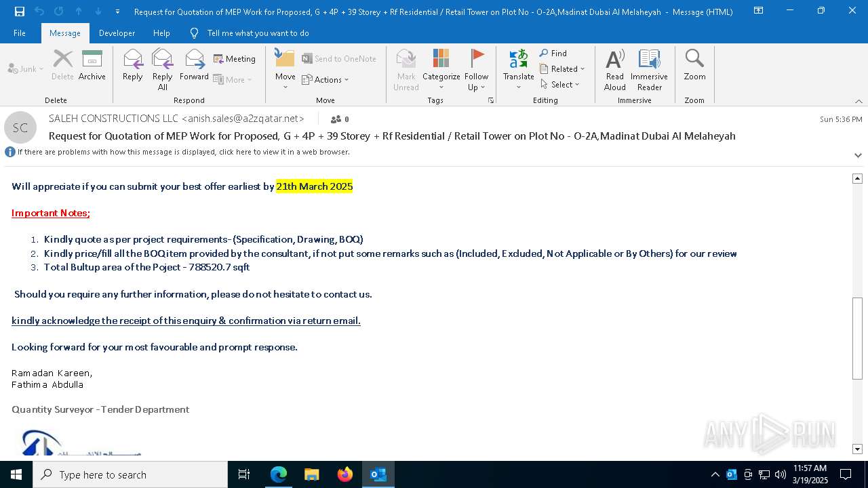The height and width of the screenshot is (488, 868).
Task: Open the Tags dialog launcher
Action: coord(490,100)
